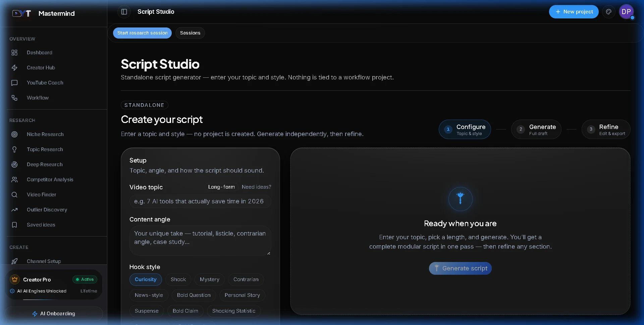Click the Saved ideas bookmark icon

click(14, 225)
